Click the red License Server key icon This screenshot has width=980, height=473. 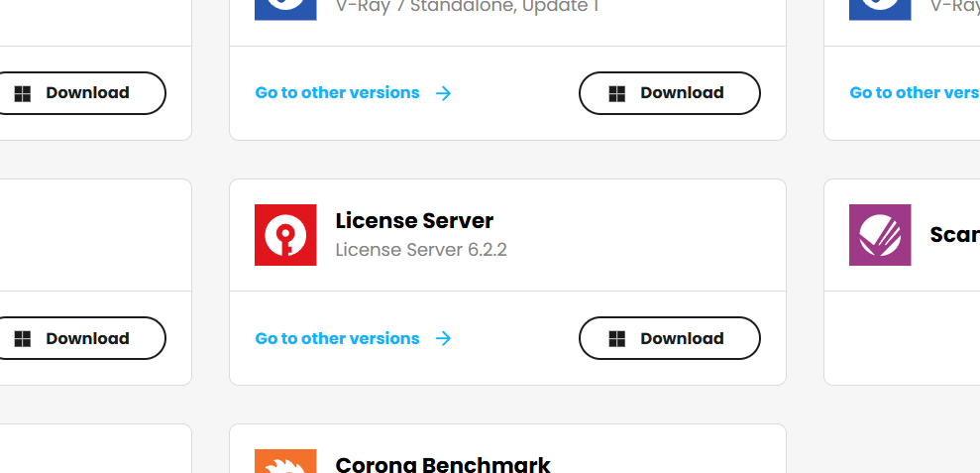[285, 235]
